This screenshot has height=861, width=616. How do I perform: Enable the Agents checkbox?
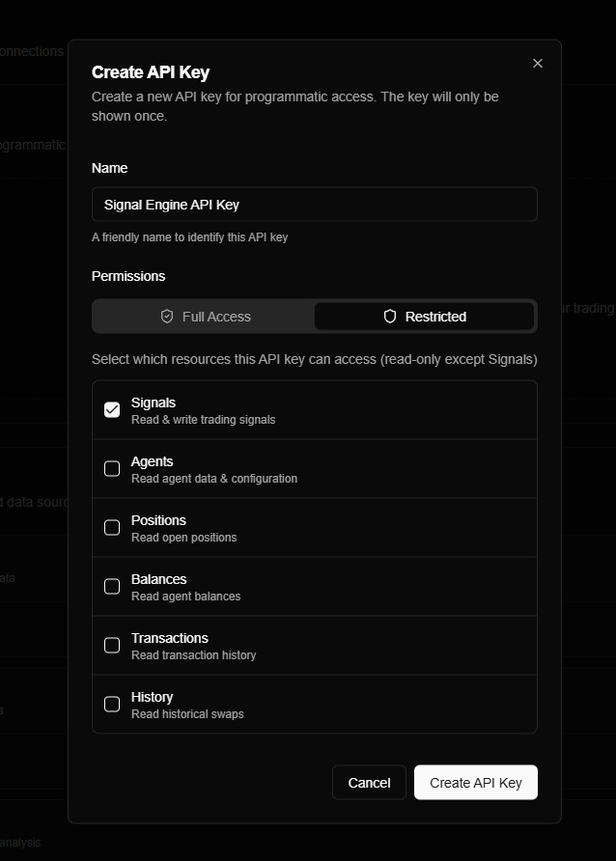tap(112, 469)
